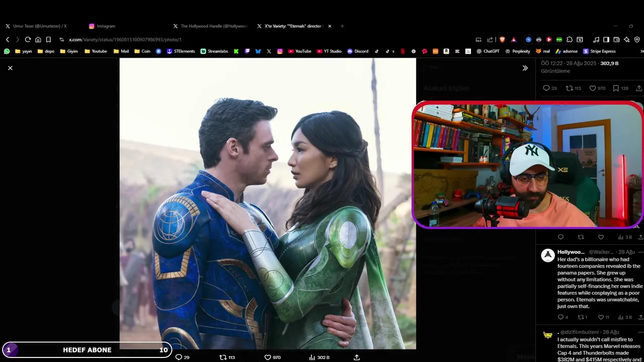Image resolution: width=644 pixels, height=362 pixels.
Task: Click the Brave Rewards triangle icon
Action: [x=514, y=39]
